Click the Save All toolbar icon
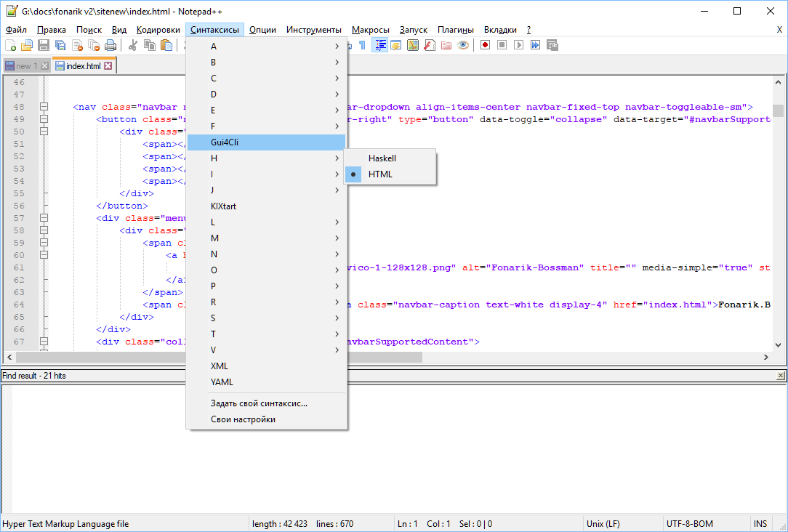The height and width of the screenshot is (532, 788). [60, 45]
